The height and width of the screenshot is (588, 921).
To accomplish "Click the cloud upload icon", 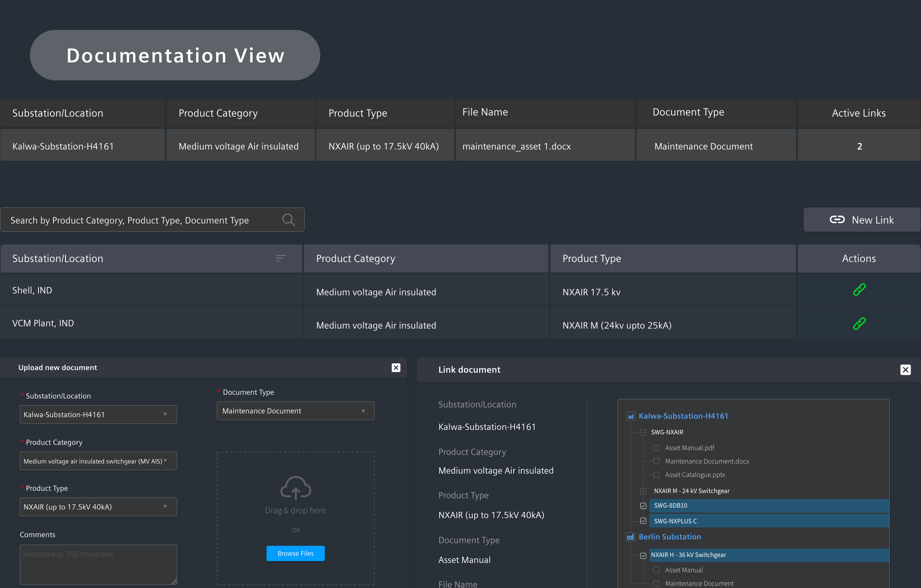I will (295, 488).
